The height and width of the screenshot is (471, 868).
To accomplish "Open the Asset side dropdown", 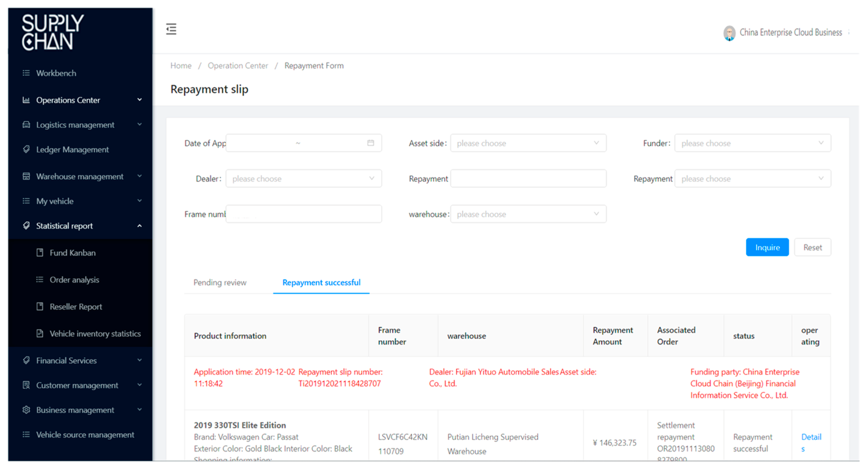I will tap(528, 143).
